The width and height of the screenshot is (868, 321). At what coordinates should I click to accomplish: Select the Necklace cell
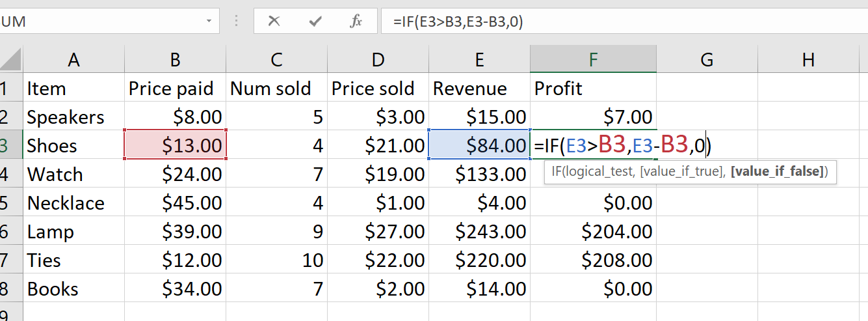pyautogui.click(x=73, y=202)
